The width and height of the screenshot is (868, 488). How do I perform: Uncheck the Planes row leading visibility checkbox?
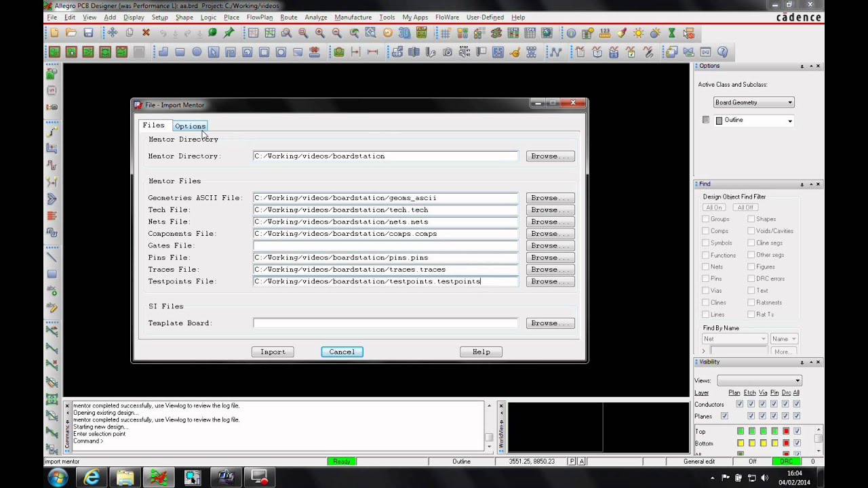(x=724, y=415)
